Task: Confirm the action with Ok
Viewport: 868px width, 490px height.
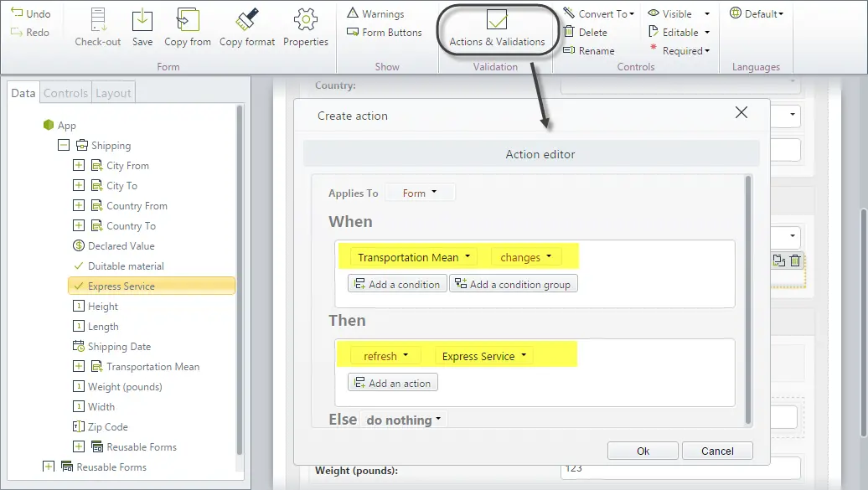Action: [643, 451]
